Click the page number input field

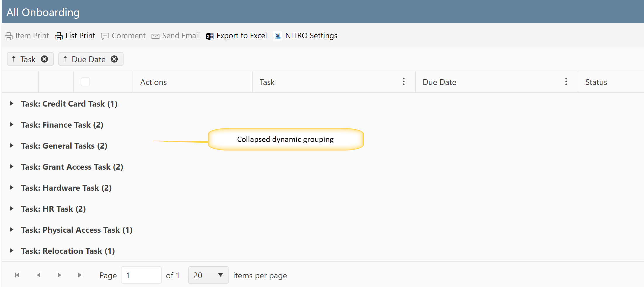[141, 275]
